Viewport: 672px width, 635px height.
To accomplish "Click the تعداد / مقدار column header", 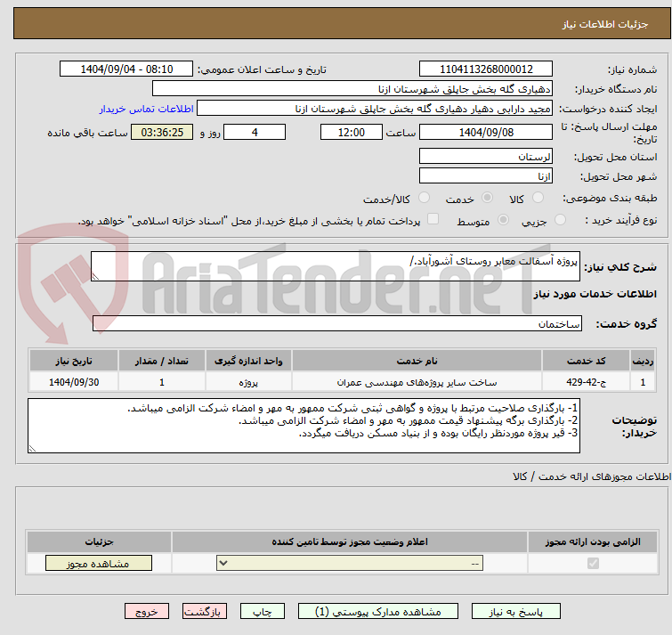I will click(x=162, y=361).
